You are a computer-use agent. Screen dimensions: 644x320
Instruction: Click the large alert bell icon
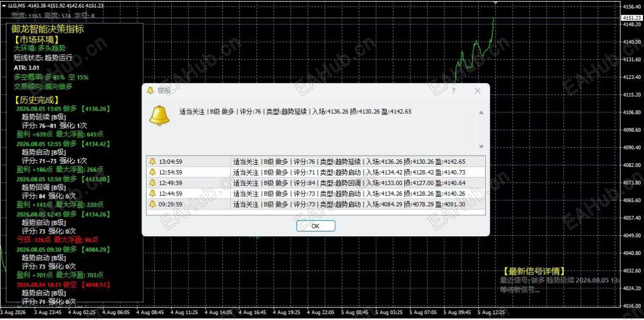pyautogui.click(x=159, y=115)
